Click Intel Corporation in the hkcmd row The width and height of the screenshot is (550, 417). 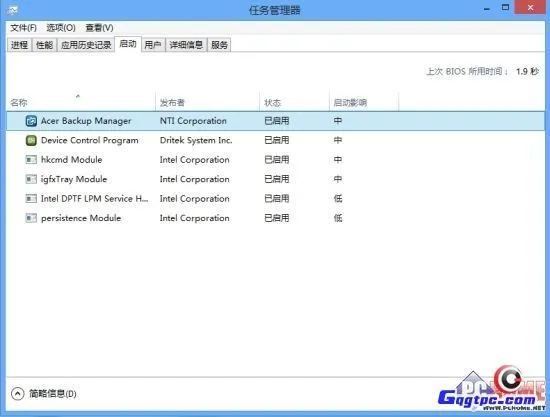click(x=195, y=160)
